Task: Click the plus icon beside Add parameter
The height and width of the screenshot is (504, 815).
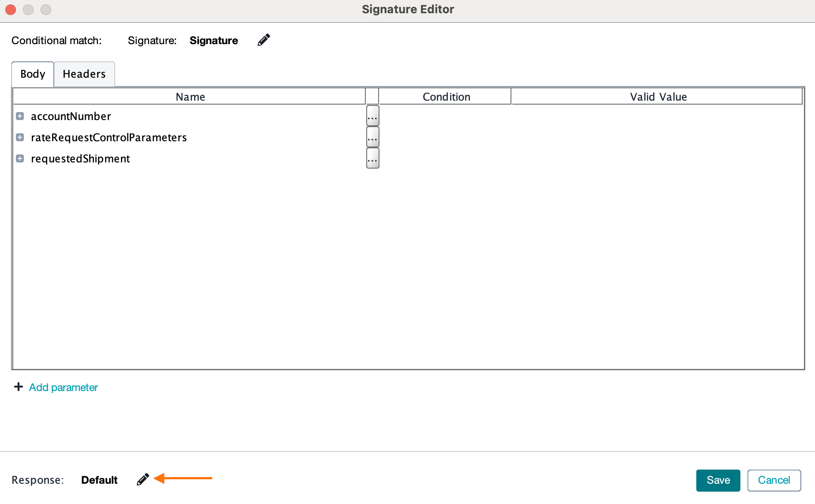Action: point(18,387)
